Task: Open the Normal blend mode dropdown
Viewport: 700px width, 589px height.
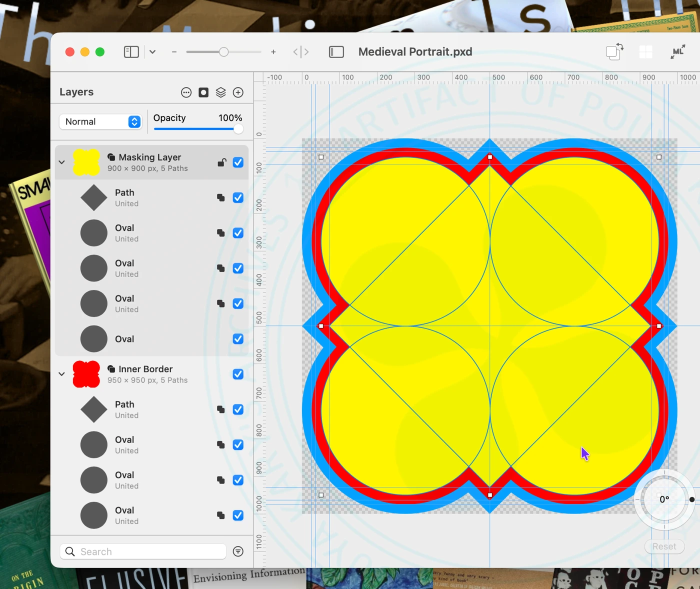Action: tap(100, 121)
